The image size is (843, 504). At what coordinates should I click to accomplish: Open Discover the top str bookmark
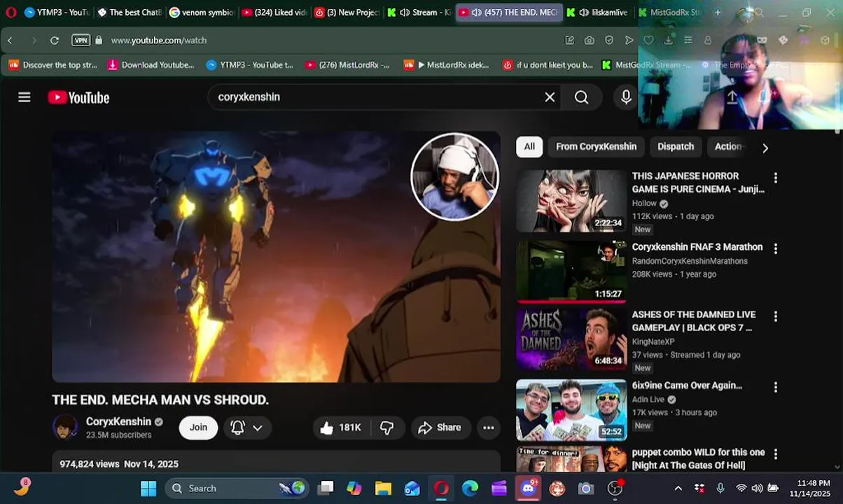(x=53, y=65)
